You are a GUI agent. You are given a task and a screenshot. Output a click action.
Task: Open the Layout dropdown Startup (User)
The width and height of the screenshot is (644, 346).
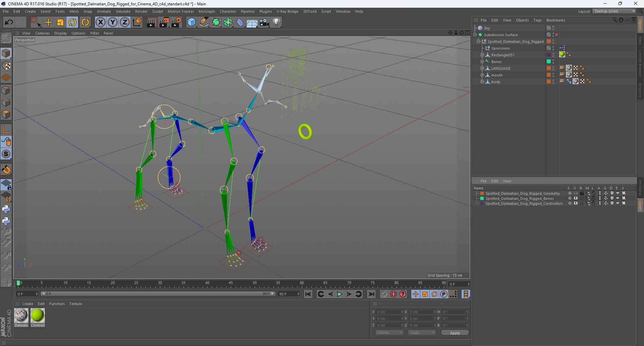pos(614,11)
